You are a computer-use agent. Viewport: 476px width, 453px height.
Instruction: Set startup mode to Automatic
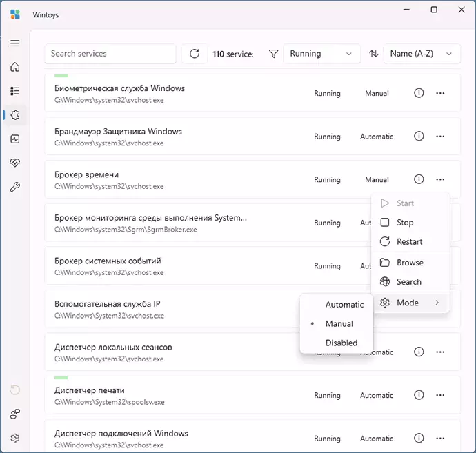coord(336,304)
